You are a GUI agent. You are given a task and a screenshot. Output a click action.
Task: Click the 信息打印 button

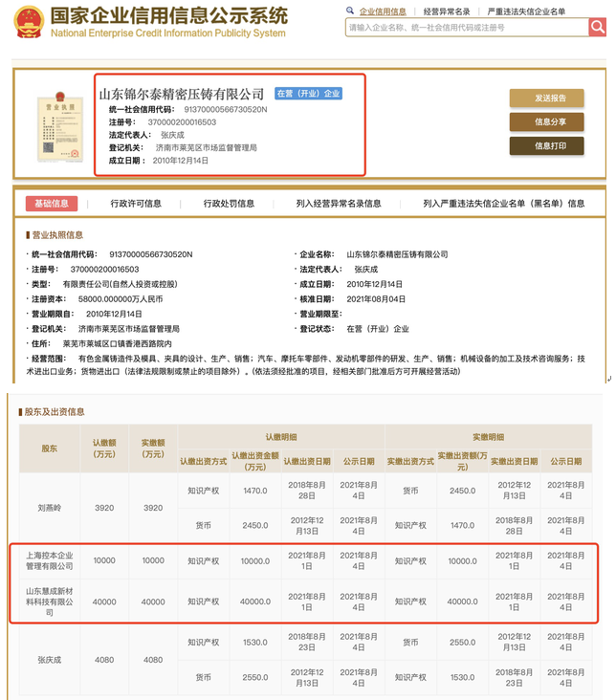[547, 145]
